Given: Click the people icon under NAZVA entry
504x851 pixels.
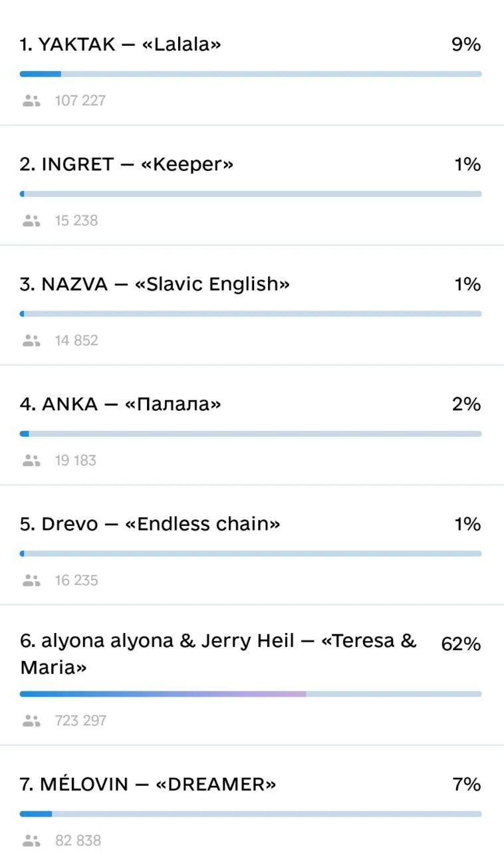Looking at the screenshot, I should coord(31,340).
